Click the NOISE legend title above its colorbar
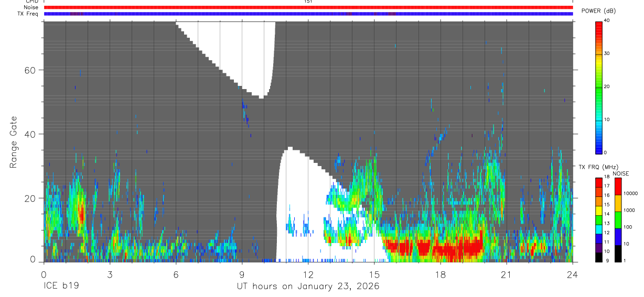The height and width of the screenshot is (297, 644). point(621,173)
